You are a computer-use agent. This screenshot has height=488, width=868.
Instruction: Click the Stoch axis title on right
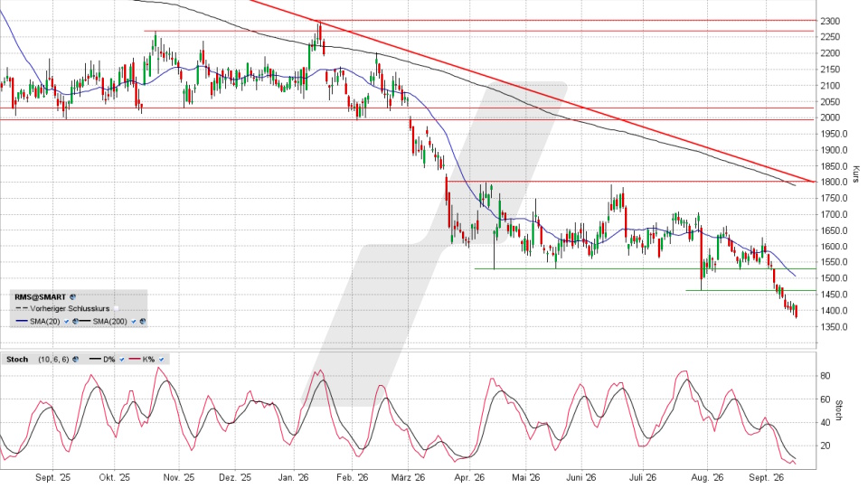(x=839, y=410)
